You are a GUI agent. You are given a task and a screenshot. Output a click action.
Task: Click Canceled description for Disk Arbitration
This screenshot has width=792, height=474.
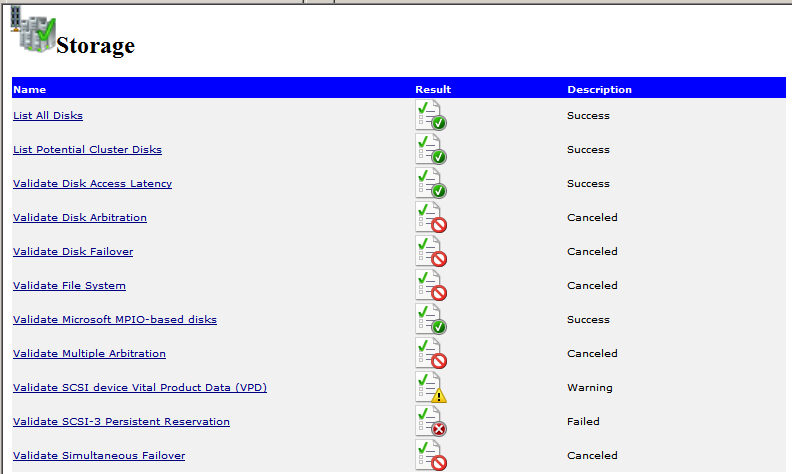pos(592,217)
